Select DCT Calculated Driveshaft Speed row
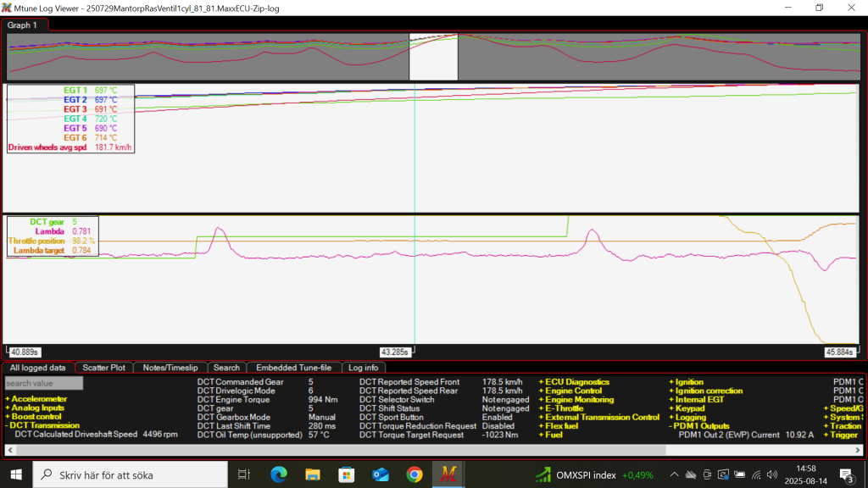Viewport: 868px width, 488px height. (x=97, y=435)
